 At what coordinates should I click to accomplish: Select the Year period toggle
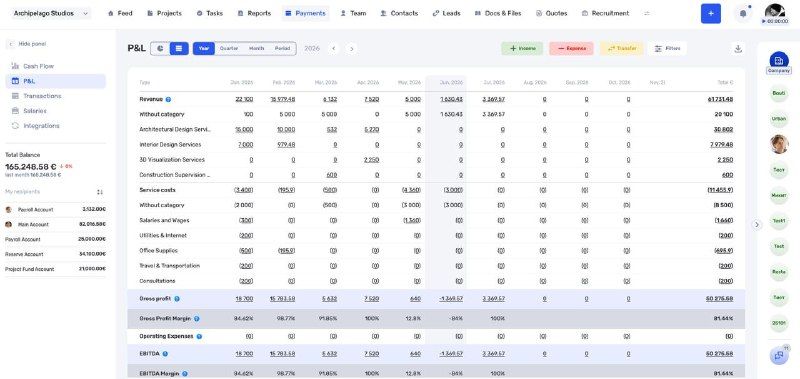(x=204, y=48)
